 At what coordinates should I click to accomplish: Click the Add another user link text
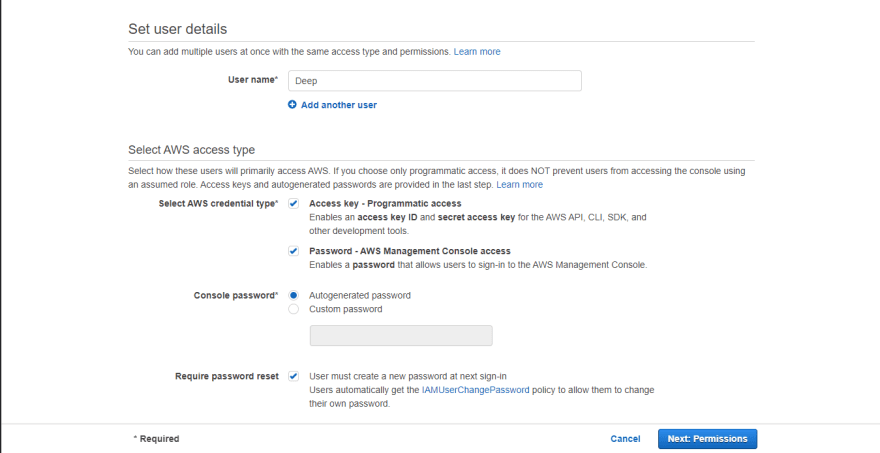pyautogui.click(x=339, y=105)
